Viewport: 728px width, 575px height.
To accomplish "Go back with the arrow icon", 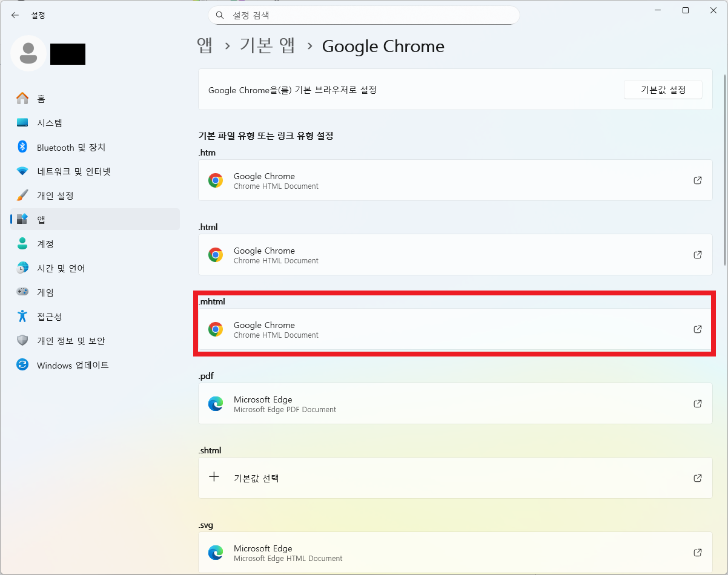I will (15, 15).
